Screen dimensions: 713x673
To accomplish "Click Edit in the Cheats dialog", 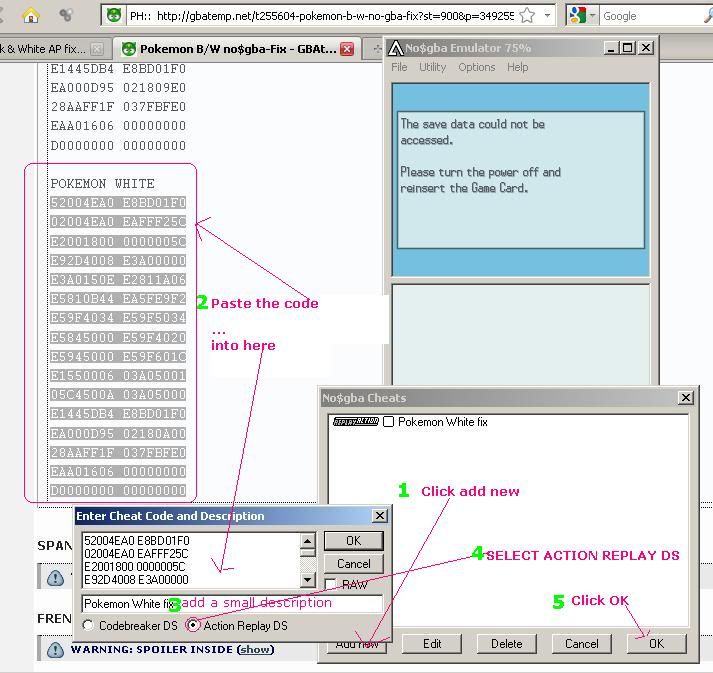I will pyautogui.click(x=432, y=644).
